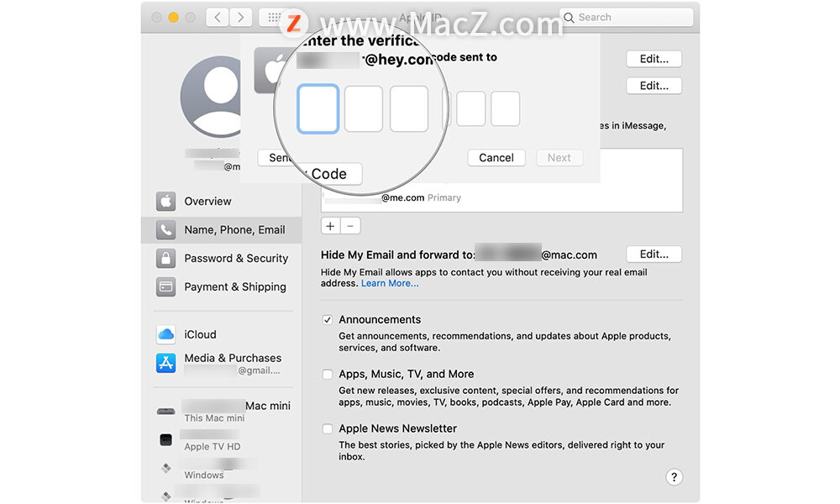
Task: Focus the first verification code box
Action: pyautogui.click(x=318, y=108)
